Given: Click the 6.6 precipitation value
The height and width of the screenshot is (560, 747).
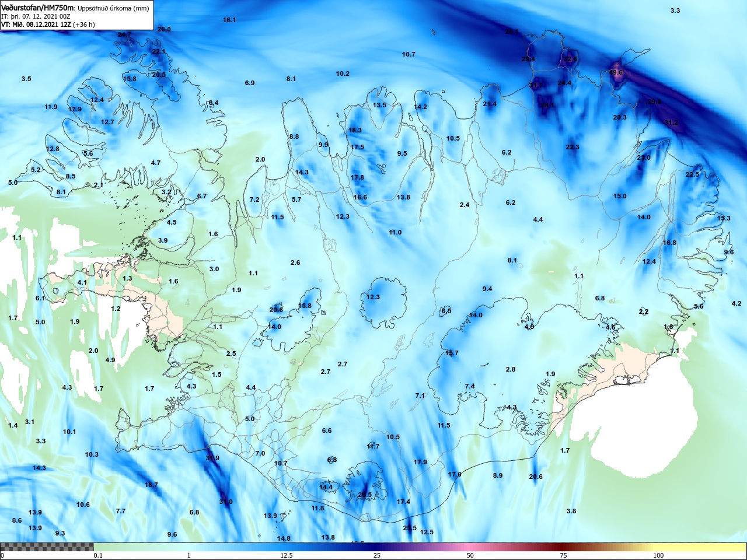Looking at the screenshot, I should pos(327,431).
